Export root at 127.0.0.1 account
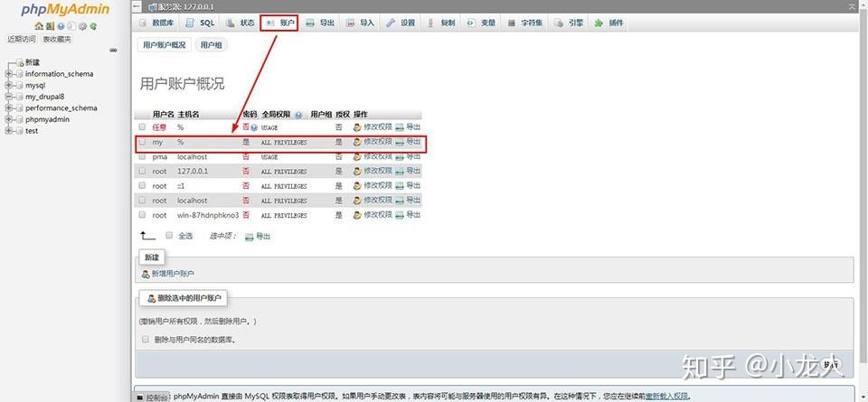Screen dimensions: 868x402 tap(408, 171)
